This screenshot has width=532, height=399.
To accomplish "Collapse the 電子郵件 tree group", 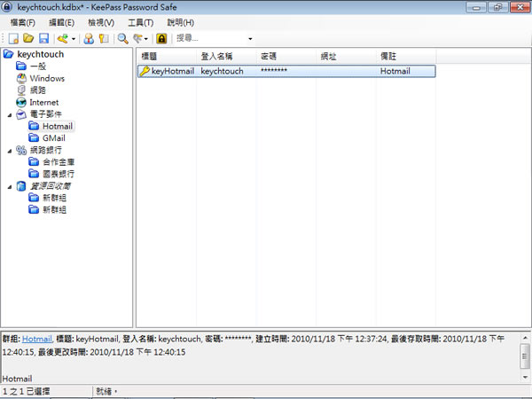I will pyautogui.click(x=9, y=114).
